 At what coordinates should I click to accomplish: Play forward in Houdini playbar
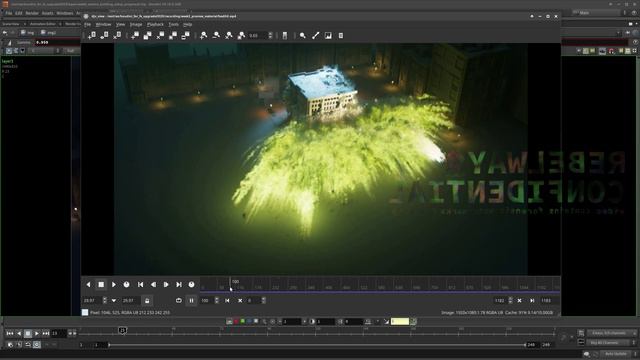click(x=37, y=333)
